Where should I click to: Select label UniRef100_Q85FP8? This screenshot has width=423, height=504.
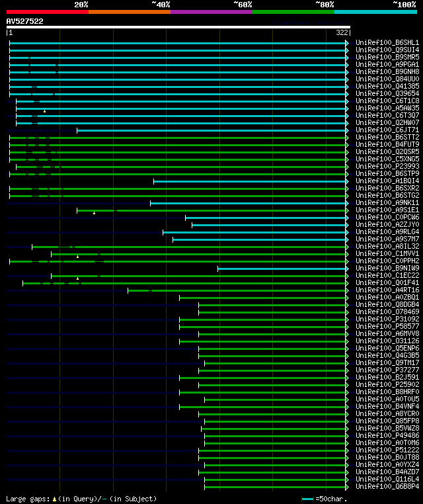coord(387,421)
